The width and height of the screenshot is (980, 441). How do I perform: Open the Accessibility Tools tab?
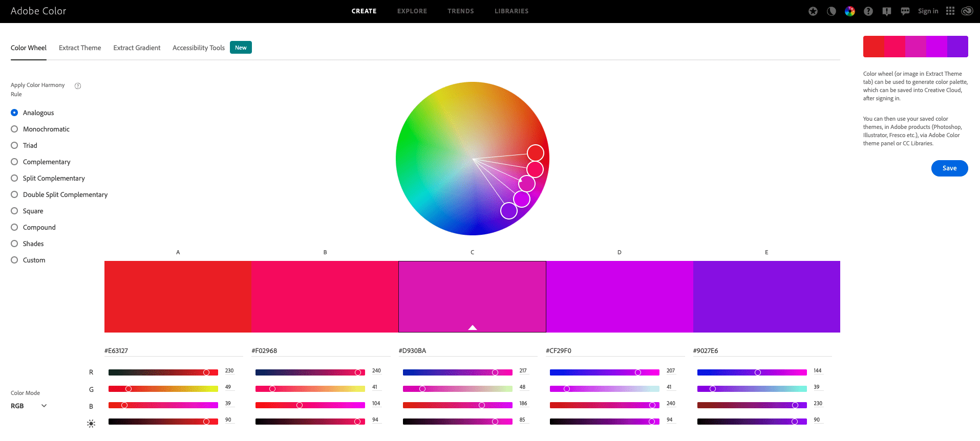pyautogui.click(x=199, y=48)
